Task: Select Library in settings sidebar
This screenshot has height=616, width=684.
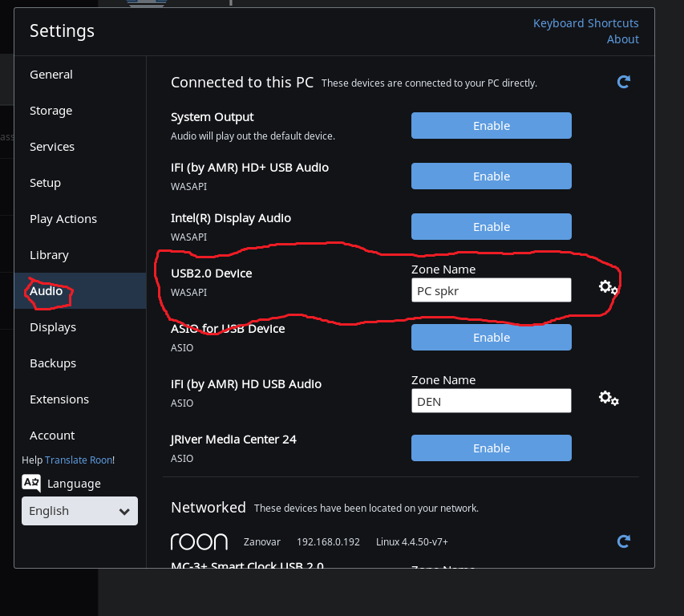Action: coord(80,255)
